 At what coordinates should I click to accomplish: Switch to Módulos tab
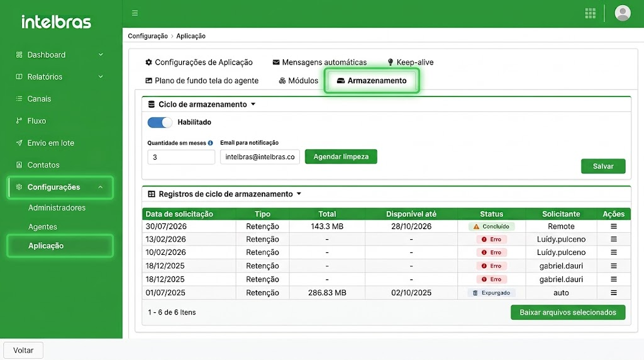coord(298,81)
